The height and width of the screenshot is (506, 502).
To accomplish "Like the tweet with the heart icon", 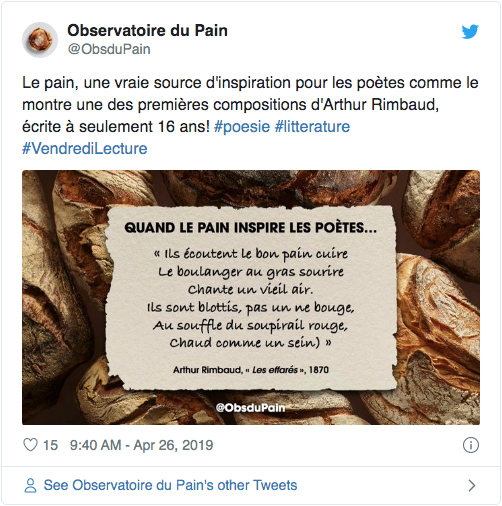I will click(x=30, y=445).
